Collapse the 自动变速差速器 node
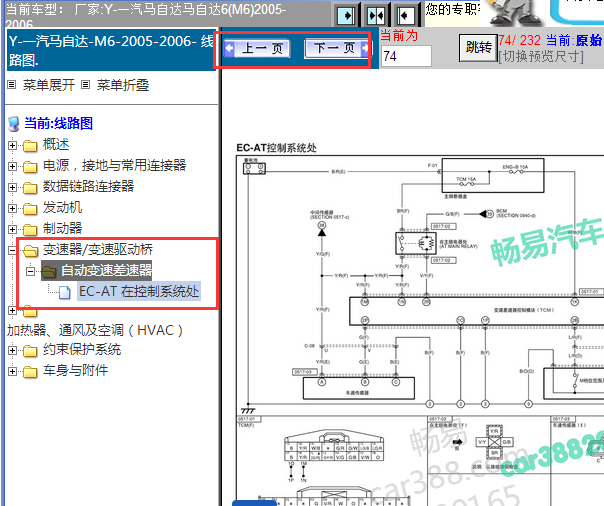604x506 pixels. coord(30,271)
